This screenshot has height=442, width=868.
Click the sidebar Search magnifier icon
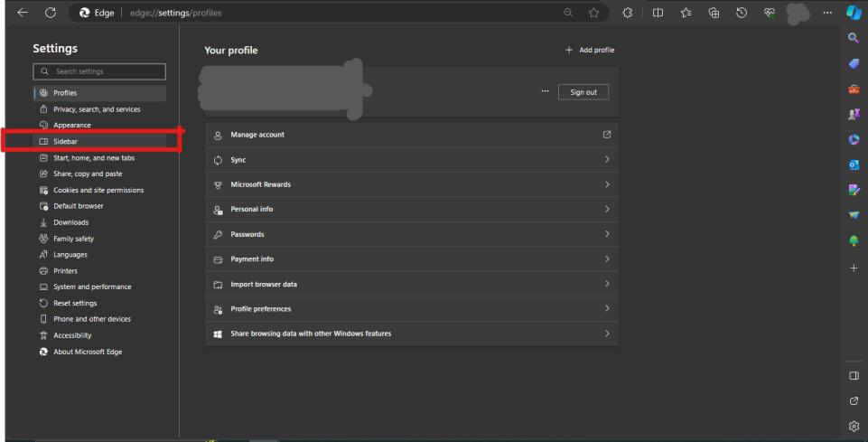pyautogui.click(x=854, y=38)
